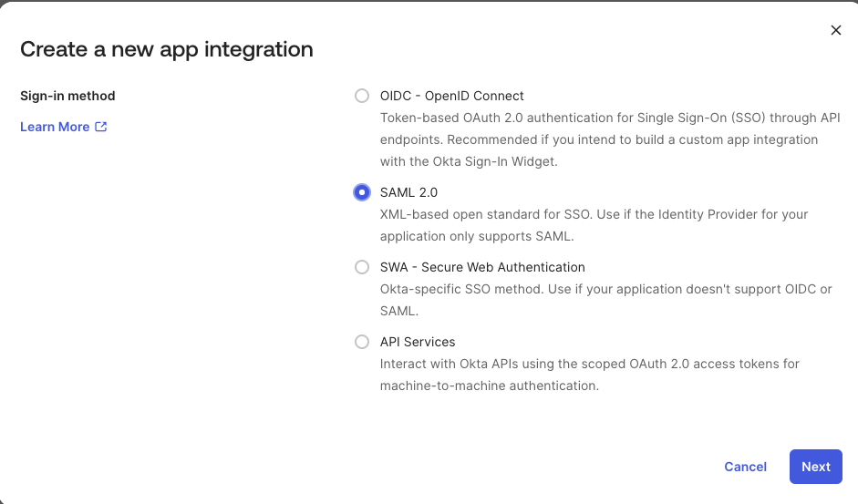Click the 'OIDC - OpenID Connect' label text

point(451,96)
